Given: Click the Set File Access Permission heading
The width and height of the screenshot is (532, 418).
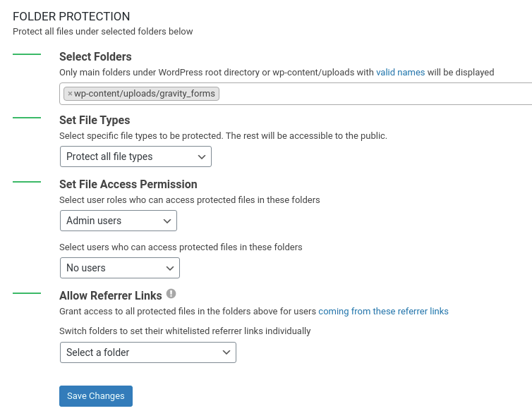Looking at the screenshot, I should click(128, 184).
